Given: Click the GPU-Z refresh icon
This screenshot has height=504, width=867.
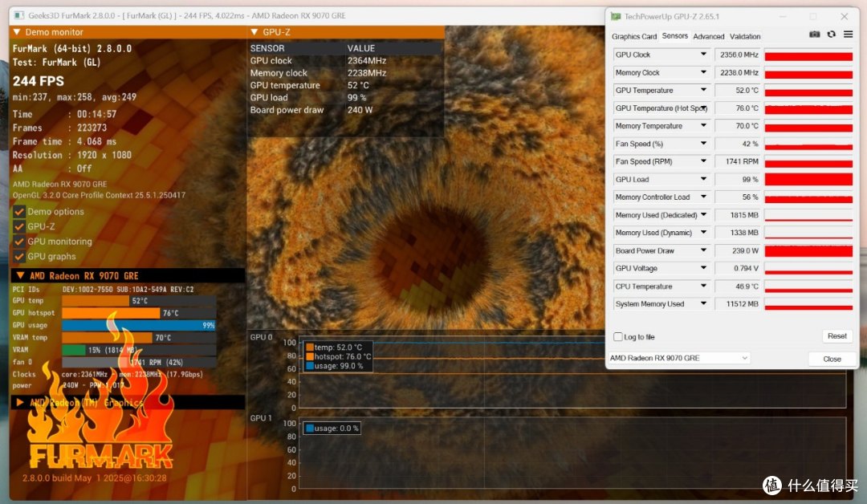Looking at the screenshot, I should click(x=831, y=35).
